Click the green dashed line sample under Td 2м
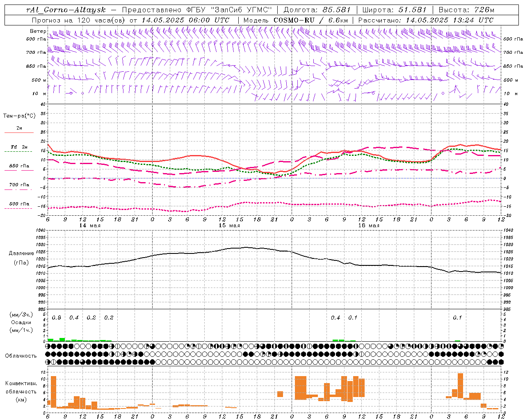525x420 pixels. pos(18,152)
